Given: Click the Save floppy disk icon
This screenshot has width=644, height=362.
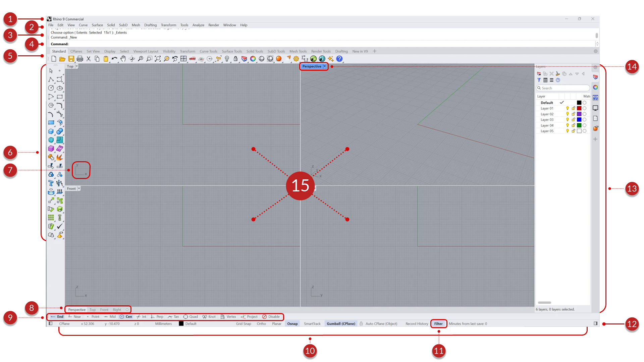Looking at the screenshot, I should [71, 59].
